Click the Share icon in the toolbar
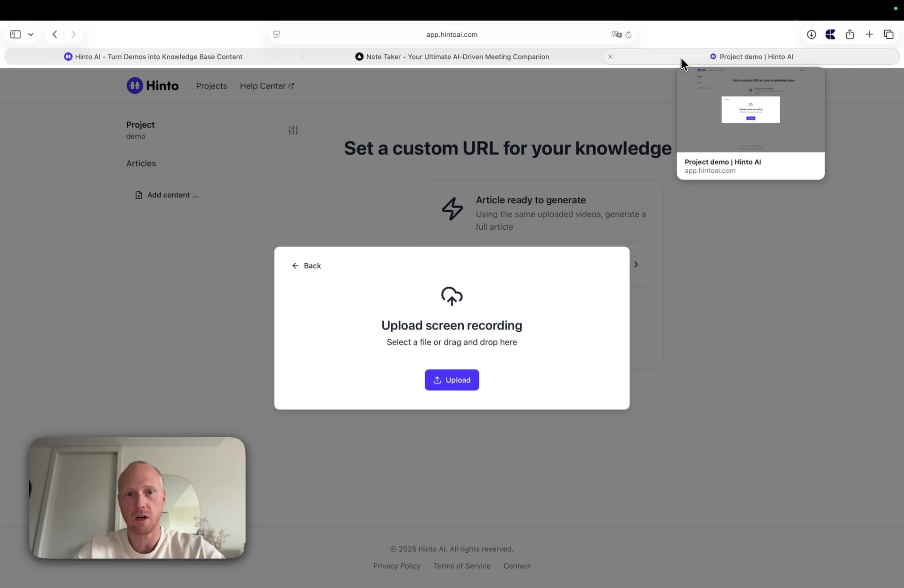The width and height of the screenshot is (904, 588). 849,34
